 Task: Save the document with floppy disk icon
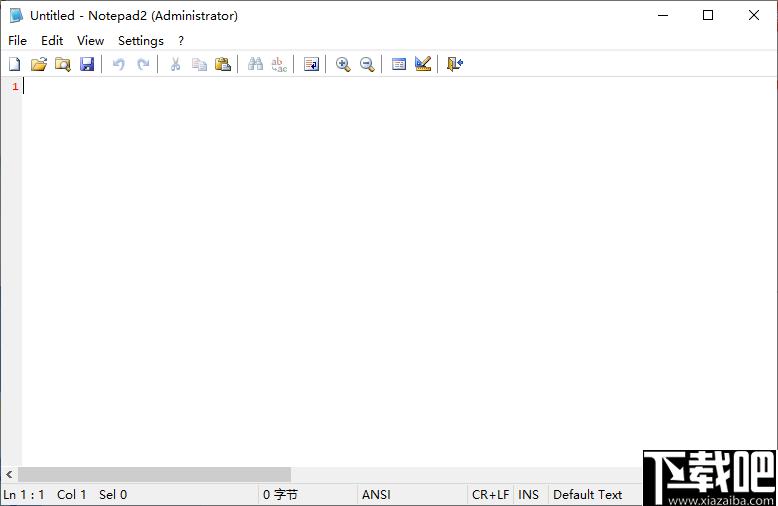coord(87,64)
